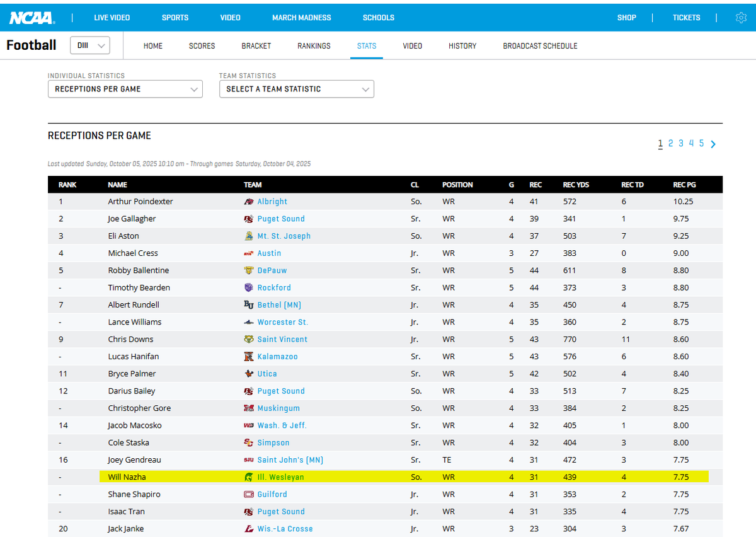Go to results page 5
756x537 pixels.
701,144
